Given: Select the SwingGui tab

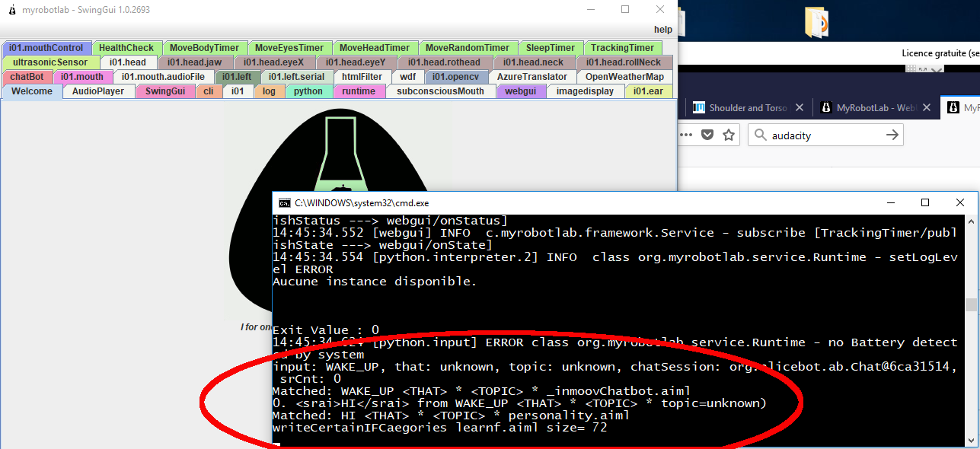Looking at the screenshot, I should point(165,91).
